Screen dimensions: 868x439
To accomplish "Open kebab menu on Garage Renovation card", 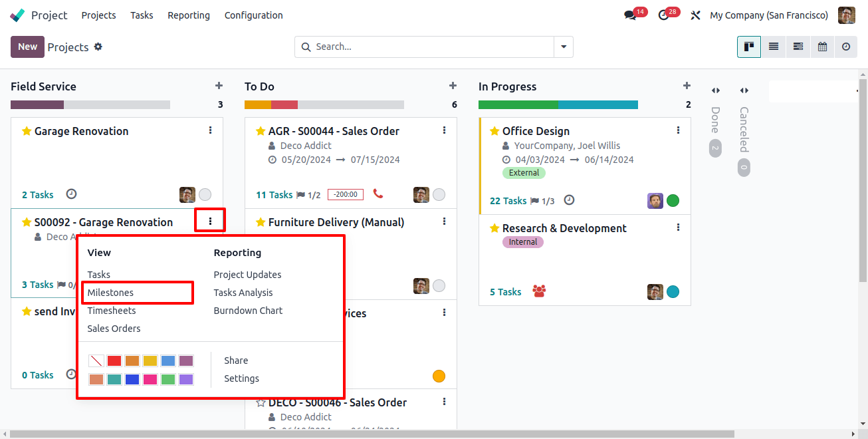I will pos(211,130).
